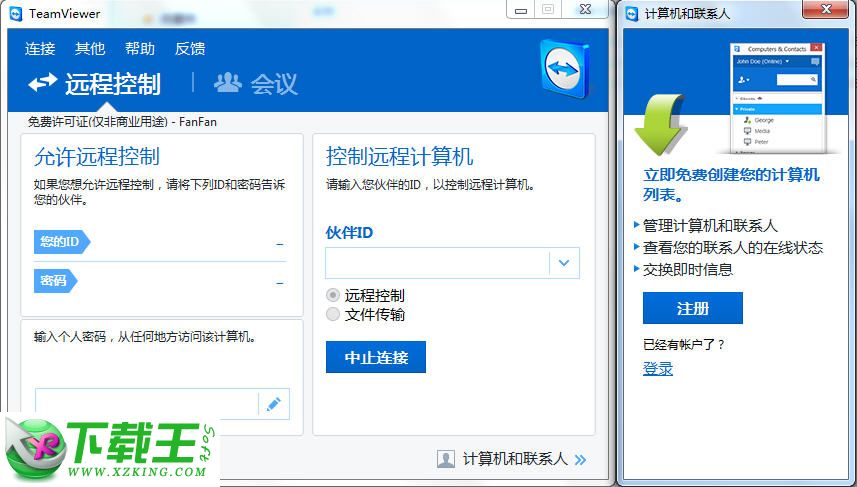857x487 pixels.
Task: Click the meeting people icon
Action: [227, 83]
